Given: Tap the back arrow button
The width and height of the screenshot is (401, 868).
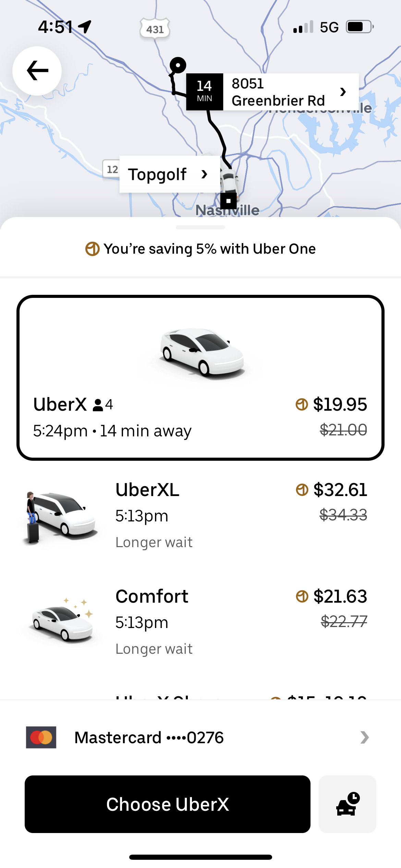Looking at the screenshot, I should pos(37,71).
